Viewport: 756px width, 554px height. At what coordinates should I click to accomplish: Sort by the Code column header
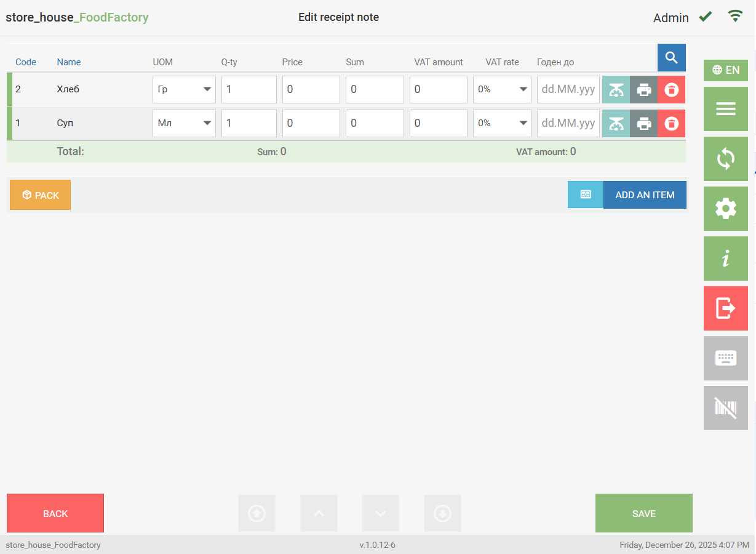(x=26, y=62)
